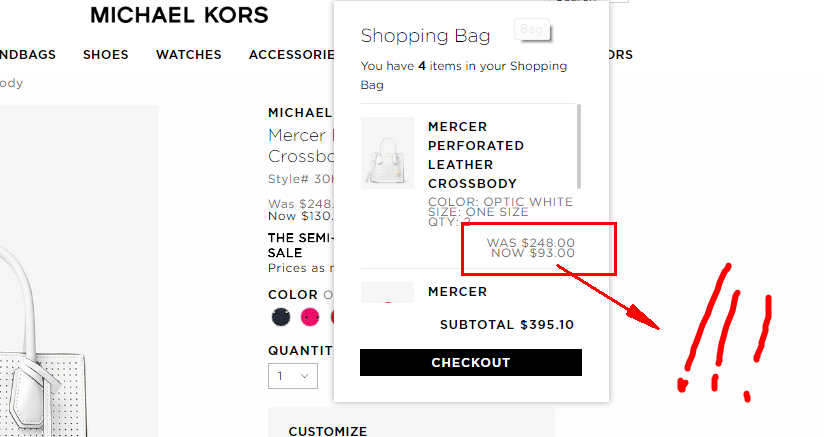This screenshot has width=824, height=437.
Task: Open the quantity dropdown
Action: [293, 376]
